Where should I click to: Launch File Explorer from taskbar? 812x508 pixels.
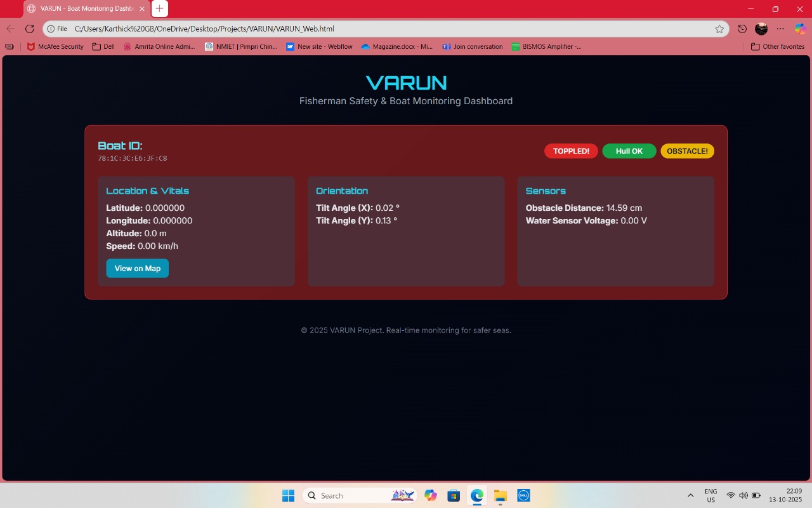(501, 495)
